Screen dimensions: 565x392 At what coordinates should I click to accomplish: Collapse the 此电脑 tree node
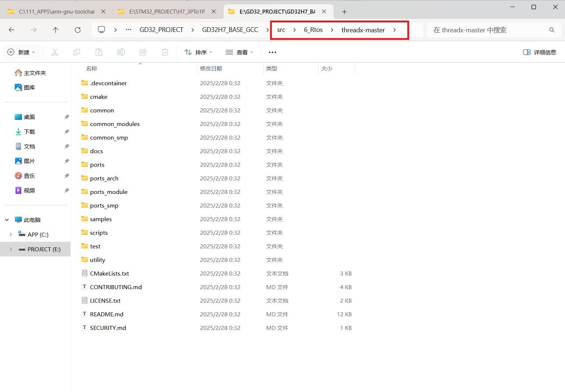point(7,220)
